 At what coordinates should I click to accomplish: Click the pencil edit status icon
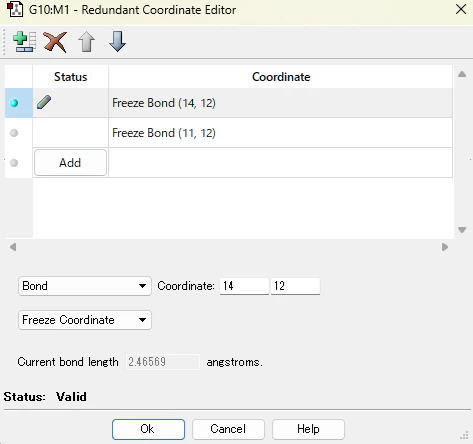coord(44,102)
